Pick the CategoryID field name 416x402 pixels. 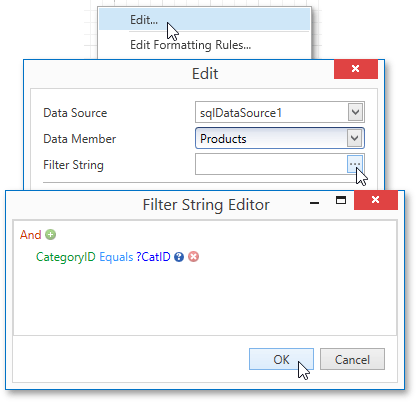pyautogui.click(x=66, y=257)
